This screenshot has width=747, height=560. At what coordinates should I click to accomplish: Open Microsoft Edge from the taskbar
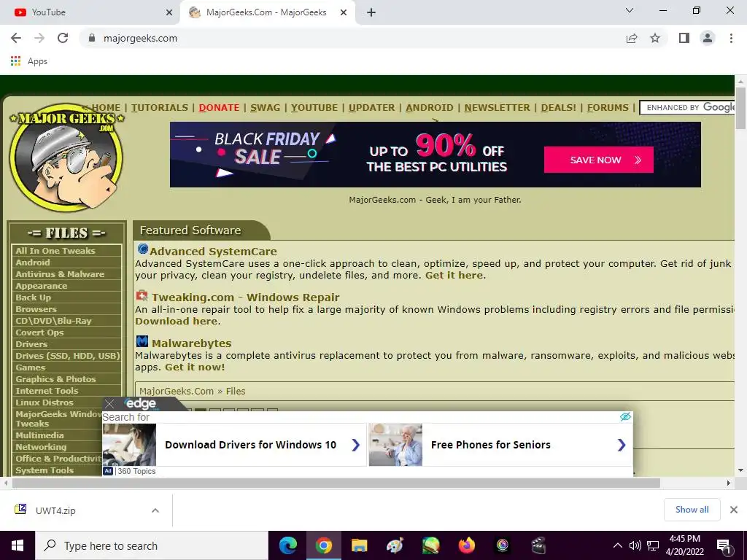(x=287, y=545)
